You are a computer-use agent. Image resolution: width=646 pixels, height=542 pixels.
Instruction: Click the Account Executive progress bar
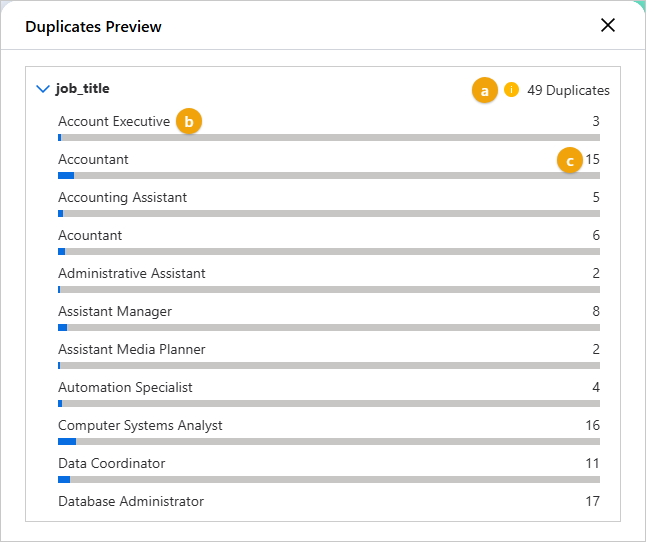coord(329,137)
